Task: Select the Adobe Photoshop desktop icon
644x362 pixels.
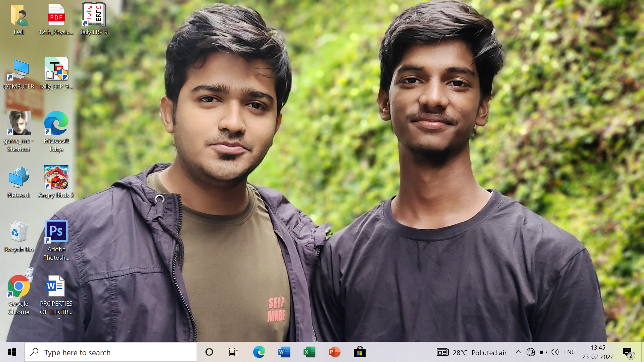Action: point(56,232)
